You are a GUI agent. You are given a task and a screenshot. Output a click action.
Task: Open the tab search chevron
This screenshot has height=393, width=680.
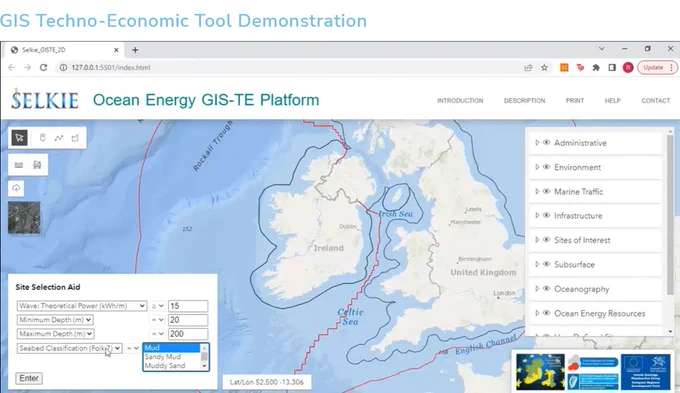(602, 49)
